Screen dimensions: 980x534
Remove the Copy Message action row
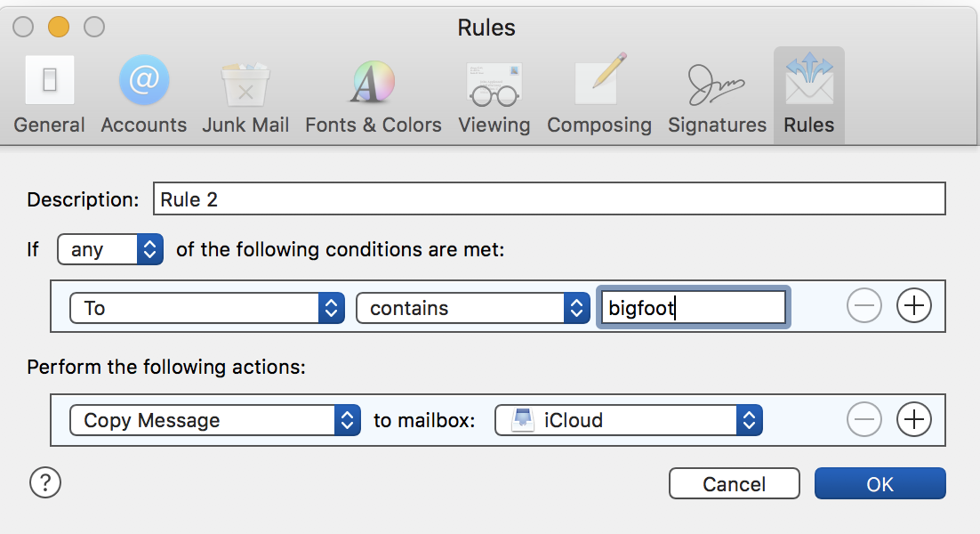tap(864, 419)
